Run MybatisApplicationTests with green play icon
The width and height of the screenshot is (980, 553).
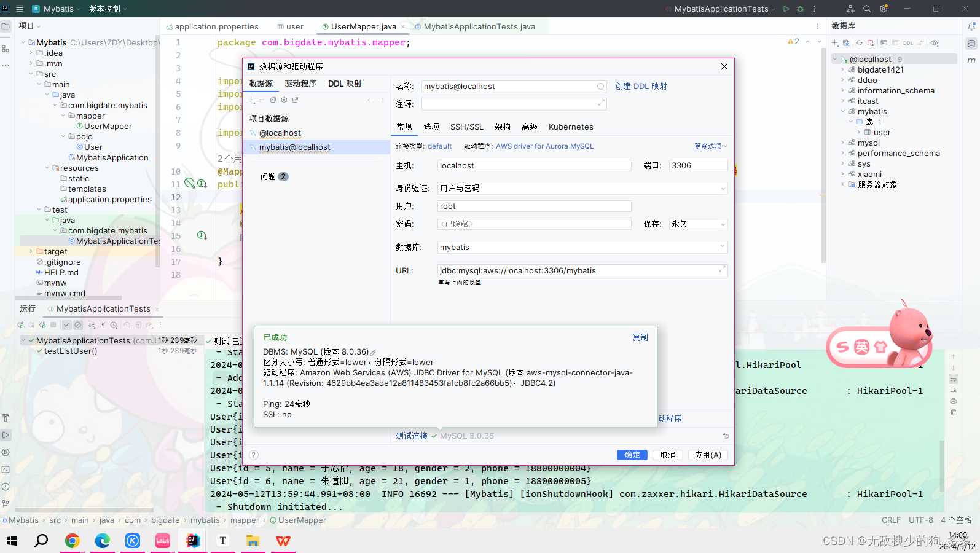coord(786,9)
